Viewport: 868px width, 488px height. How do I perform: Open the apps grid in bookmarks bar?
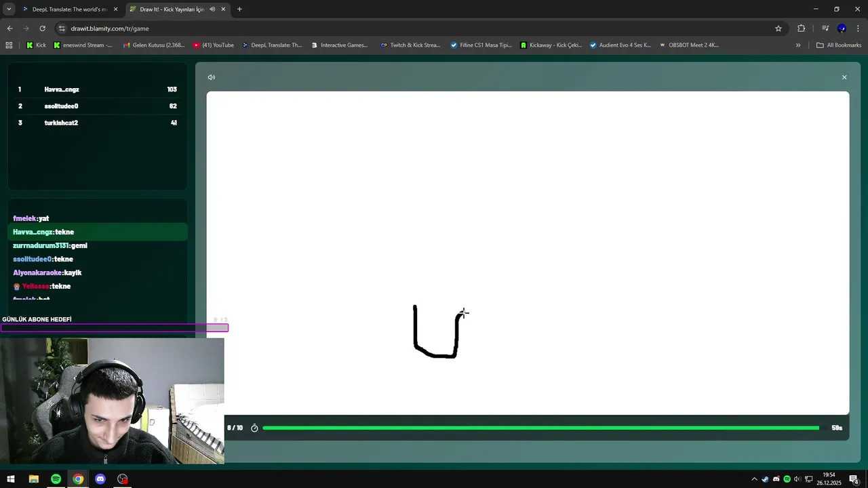point(9,45)
